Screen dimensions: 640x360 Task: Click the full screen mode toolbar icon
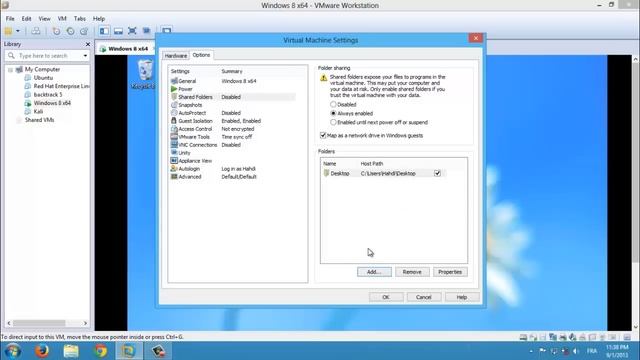coord(132,31)
